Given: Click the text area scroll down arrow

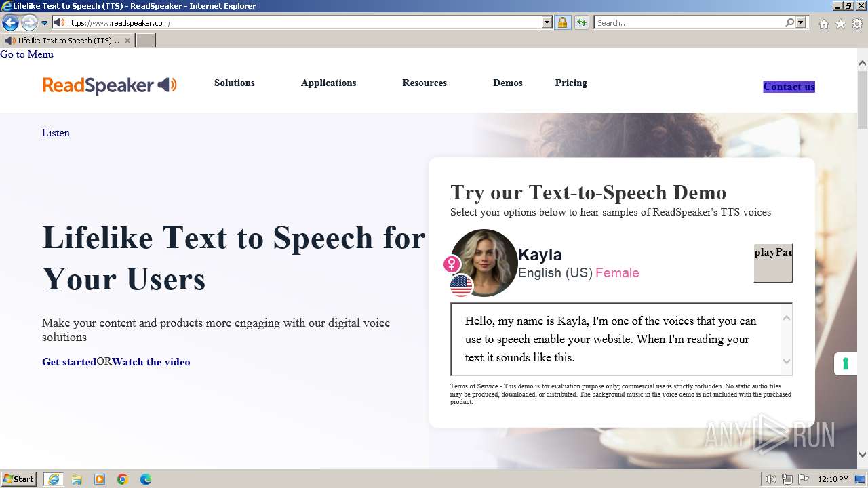Looking at the screenshot, I should coord(787,361).
